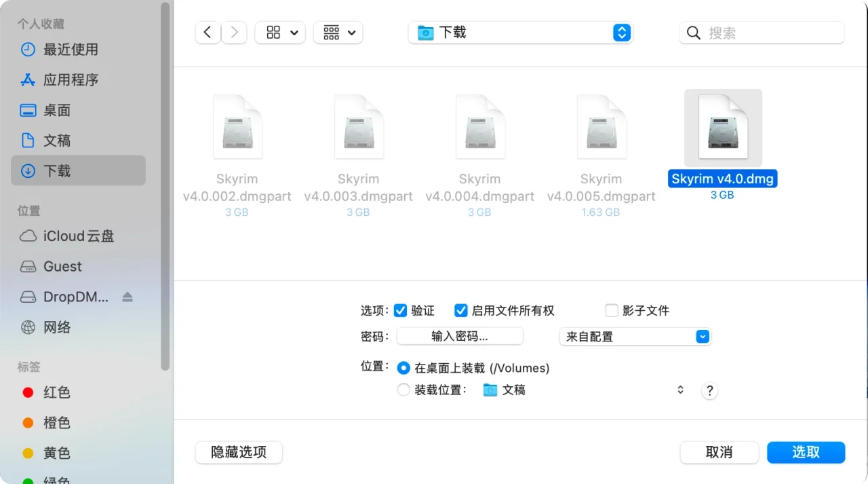Select 网络 in the sidebar
This screenshot has height=484, width=868.
(x=78, y=327)
